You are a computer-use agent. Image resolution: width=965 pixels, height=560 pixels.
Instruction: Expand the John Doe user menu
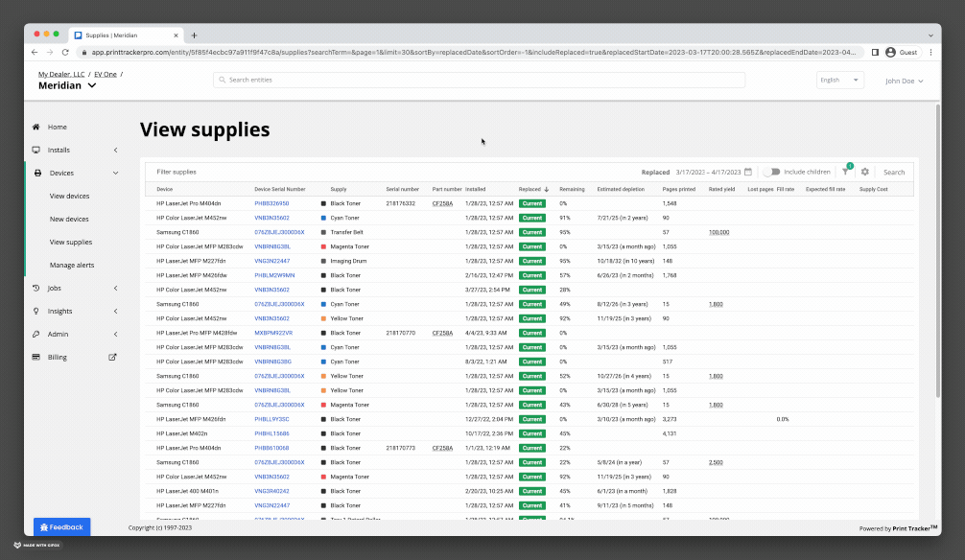point(905,81)
